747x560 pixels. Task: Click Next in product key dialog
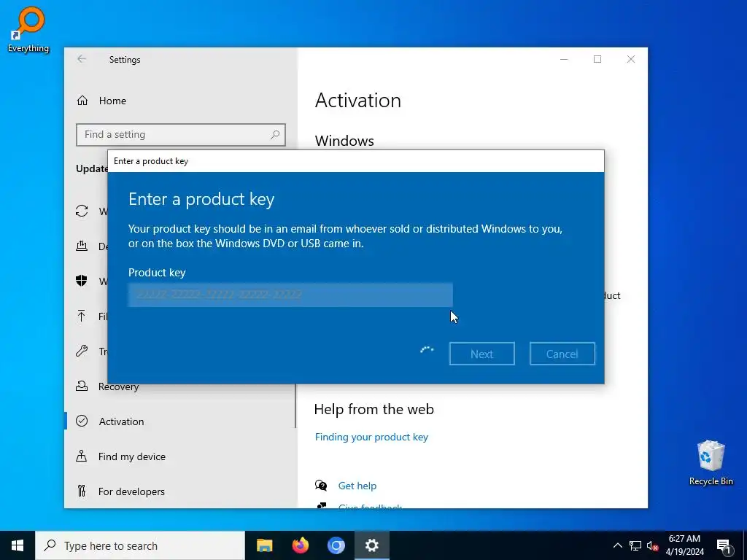pyautogui.click(x=481, y=354)
